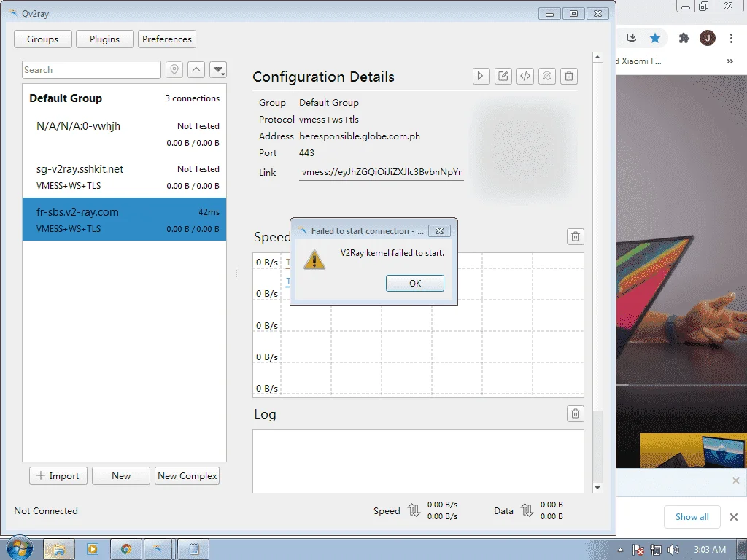
Task: Expand Chrome's bookmarks overflow chevron
Action: coord(729,61)
